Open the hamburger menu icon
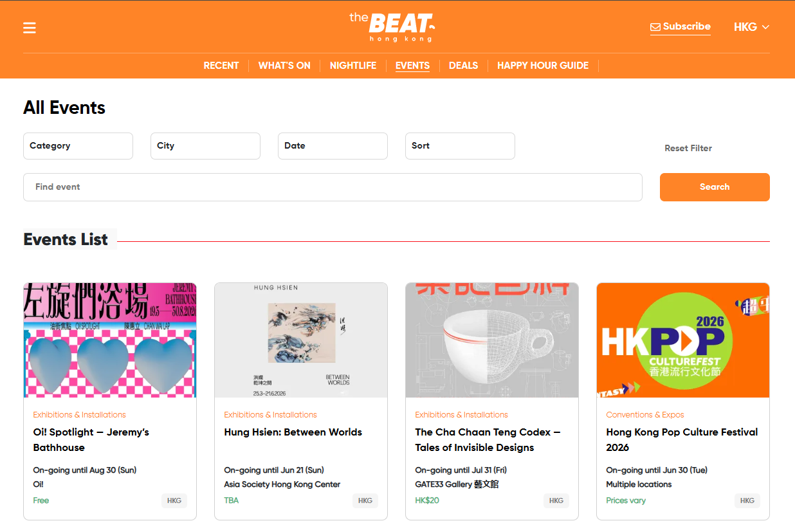This screenshot has width=795, height=532. [30, 28]
